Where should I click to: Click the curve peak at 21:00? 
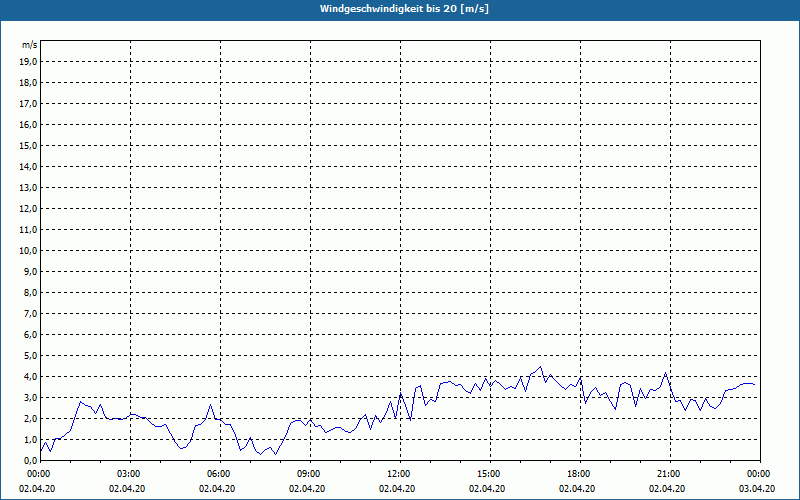click(667, 374)
